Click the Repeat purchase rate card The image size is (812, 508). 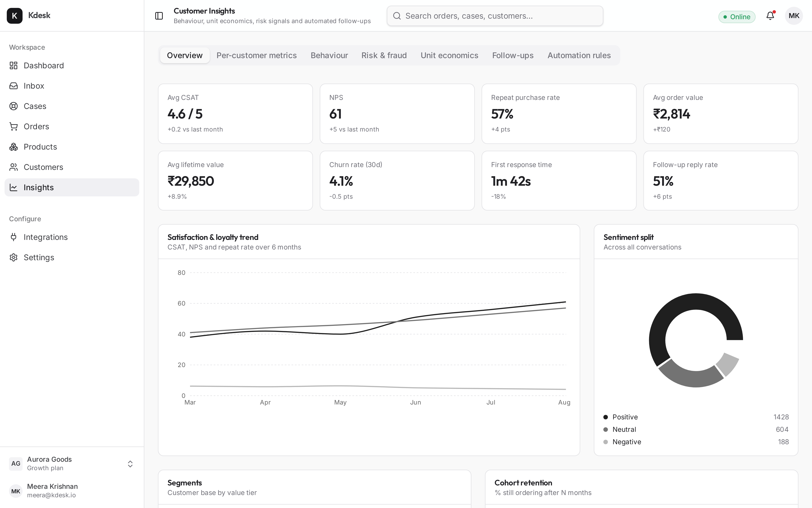pos(559,114)
